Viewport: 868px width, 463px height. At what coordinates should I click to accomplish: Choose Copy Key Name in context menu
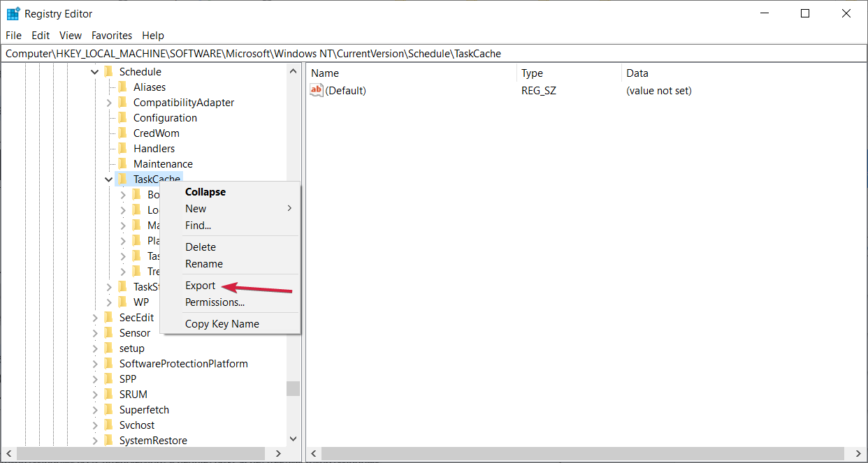coord(231,324)
